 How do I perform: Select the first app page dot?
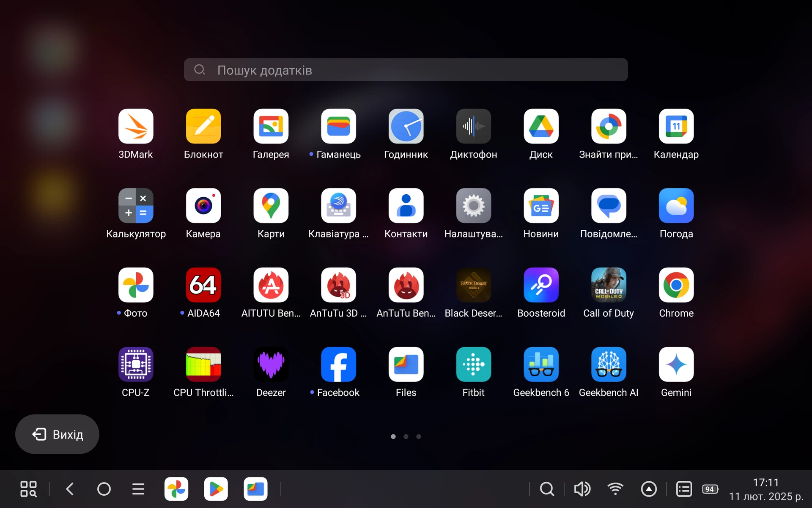(393, 436)
